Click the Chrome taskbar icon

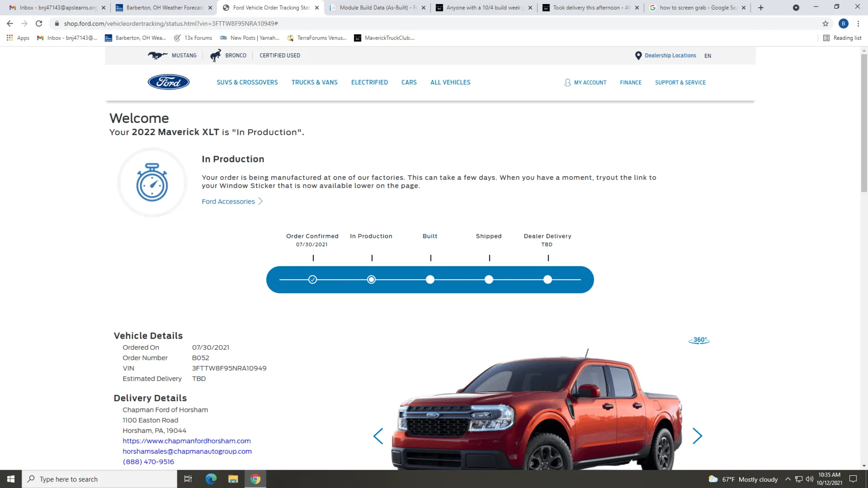[255, 479]
